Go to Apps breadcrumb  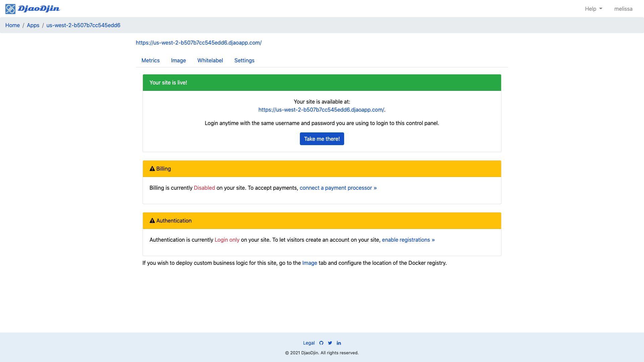(x=33, y=25)
